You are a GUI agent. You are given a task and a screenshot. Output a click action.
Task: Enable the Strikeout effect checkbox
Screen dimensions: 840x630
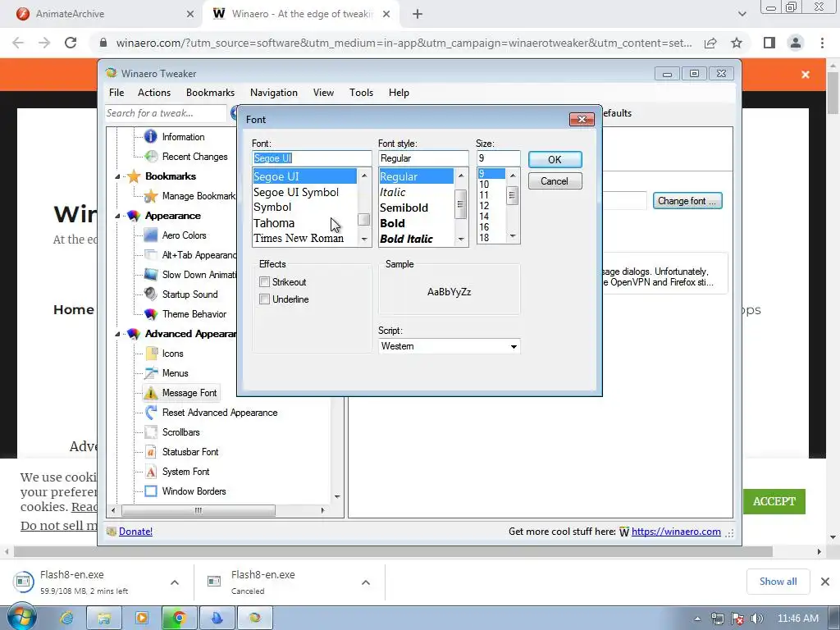(264, 282)
